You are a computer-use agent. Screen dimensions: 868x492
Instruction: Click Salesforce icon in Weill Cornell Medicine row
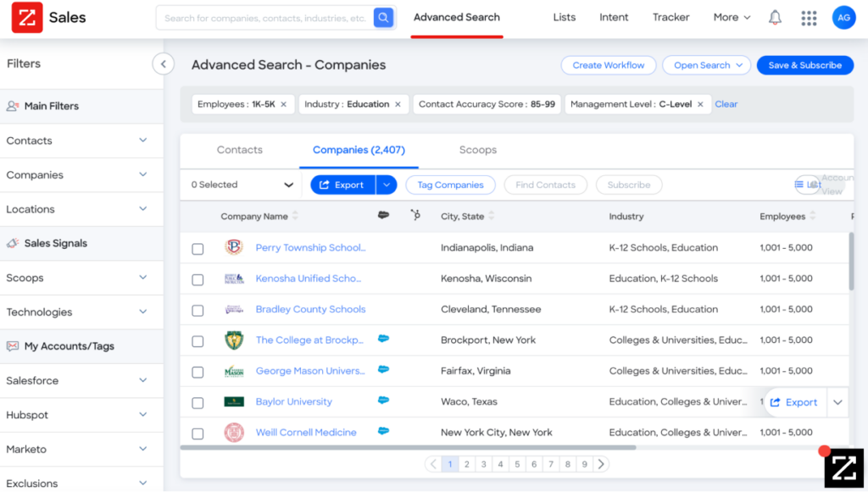pyautogui.click(x=383, y=431)
